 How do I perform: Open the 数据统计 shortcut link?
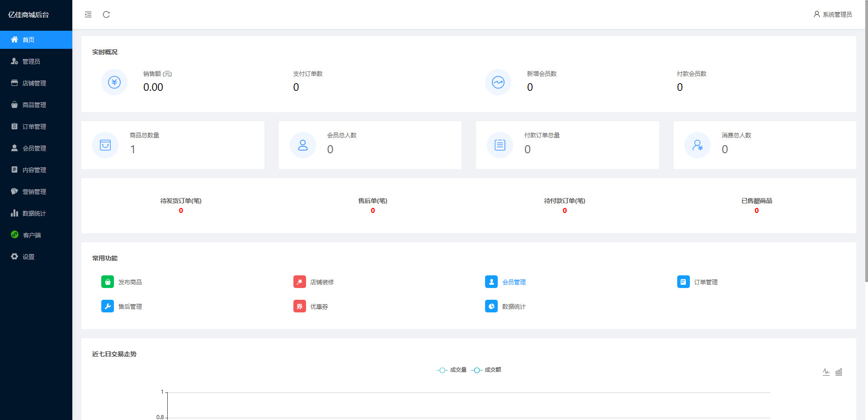click(514, 307)
